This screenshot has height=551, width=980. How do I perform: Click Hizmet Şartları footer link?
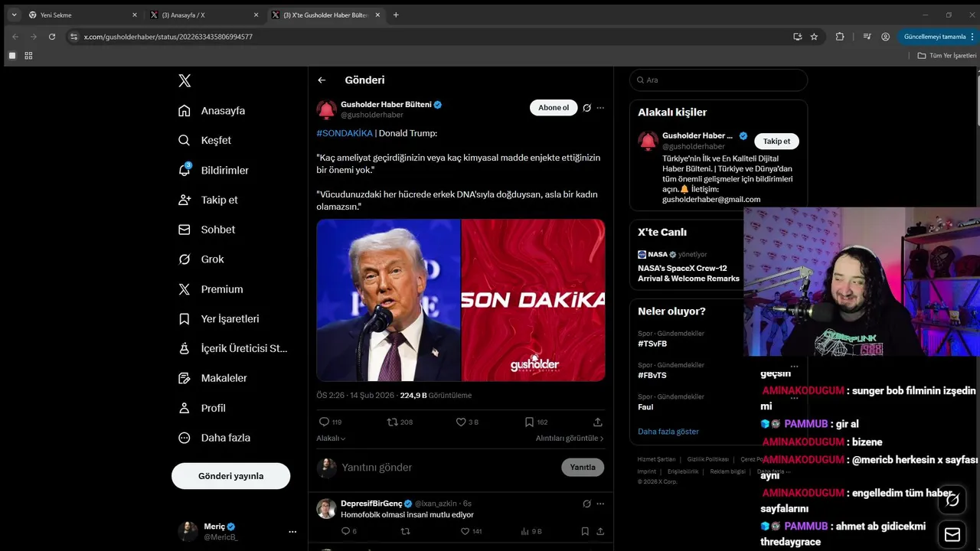pyautogui.click(x=656, y=459)
